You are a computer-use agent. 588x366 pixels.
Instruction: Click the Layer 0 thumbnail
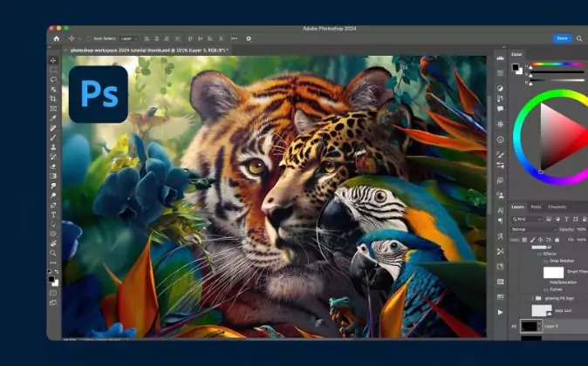[x=530, y=326]
